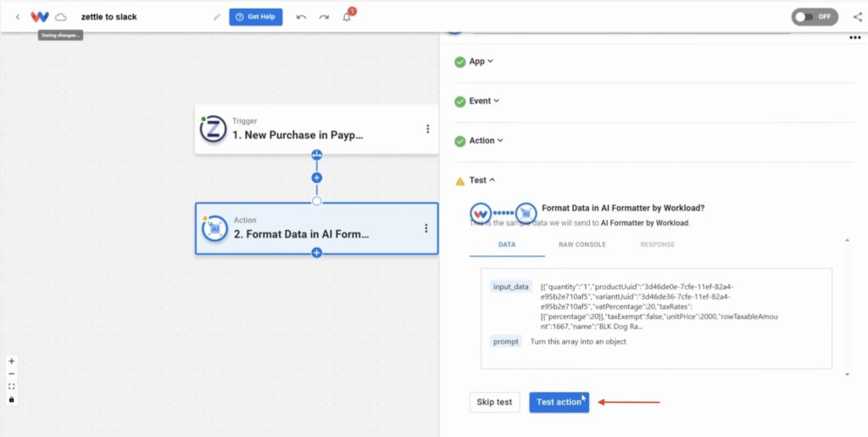The image size is (868, 437).
Task: Click the 'zettle to slack' workflow title
Action: pyautogui.click(x=109, y=17)
